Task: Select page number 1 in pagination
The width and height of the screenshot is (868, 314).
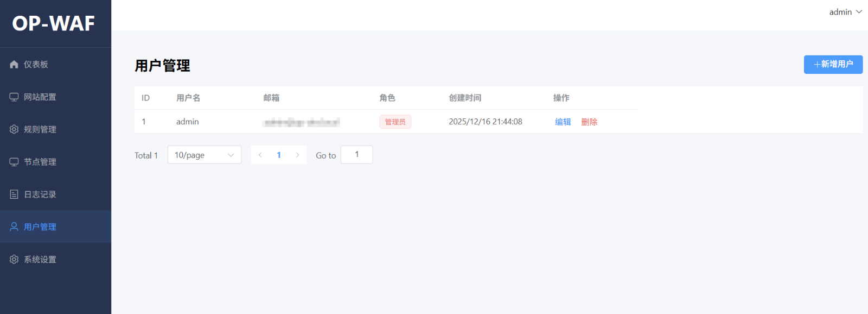Action: [x=279, y=155]
